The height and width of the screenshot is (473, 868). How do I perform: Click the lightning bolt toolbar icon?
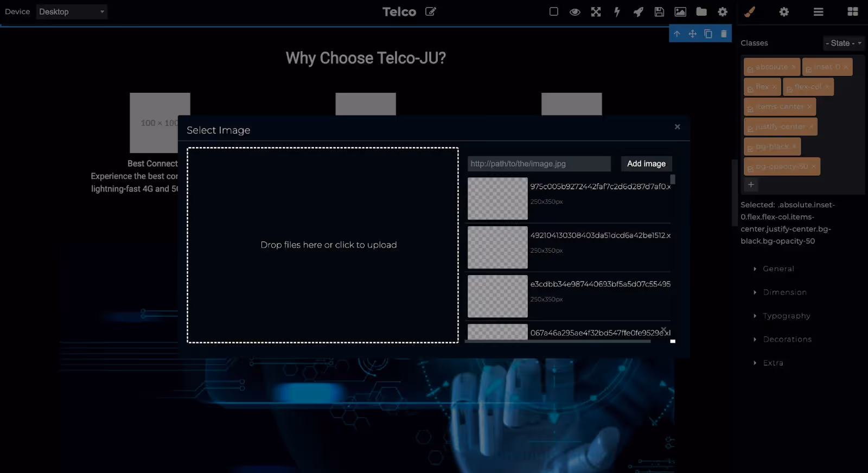(617, 11)
